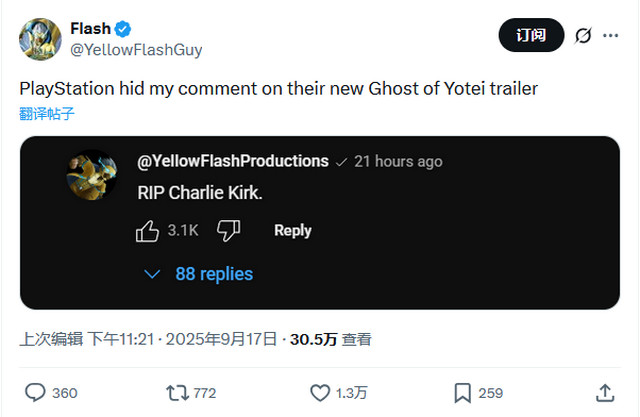Viewport: 640px width, 417px height.
Task: Open Flash's profile avatar
Action: click(38, 37)
